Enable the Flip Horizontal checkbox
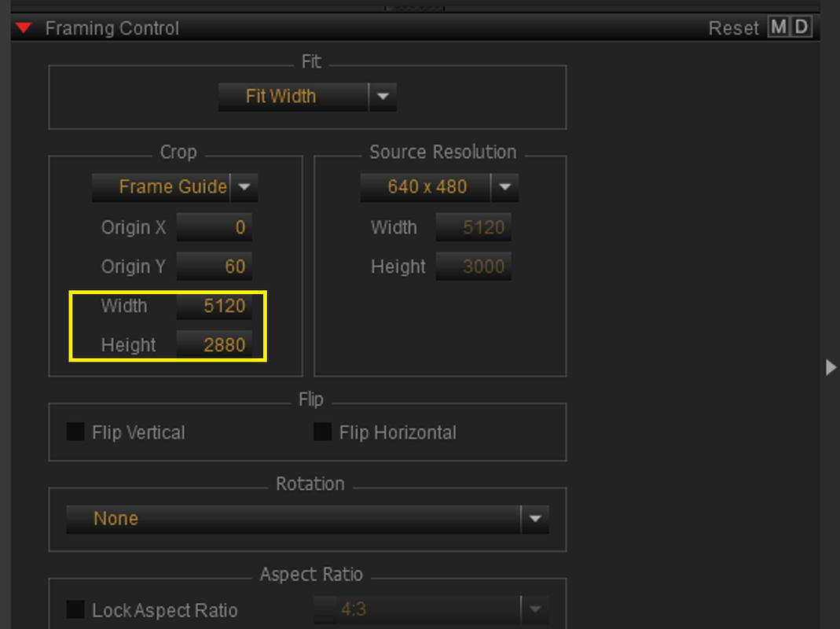The height and width of the screenshot is (629, 840). pos(322,432)
